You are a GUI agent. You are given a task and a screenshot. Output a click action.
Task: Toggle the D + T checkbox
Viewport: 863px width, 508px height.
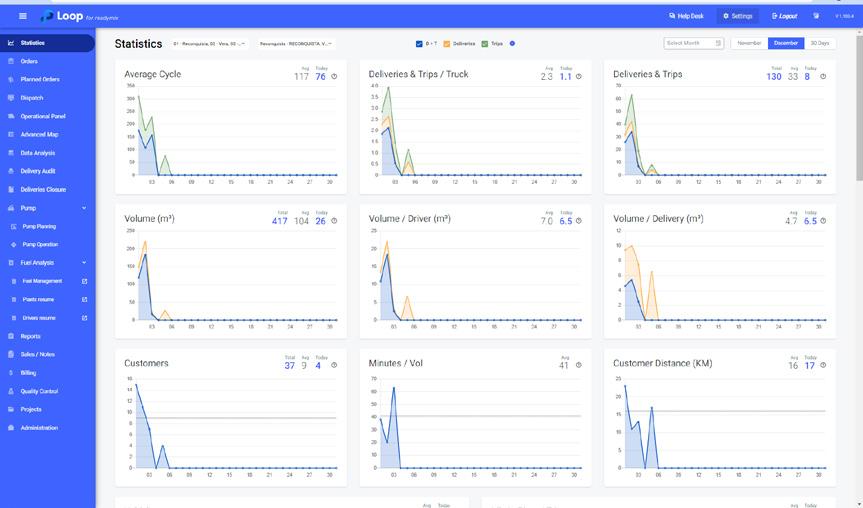coord(419,43)
